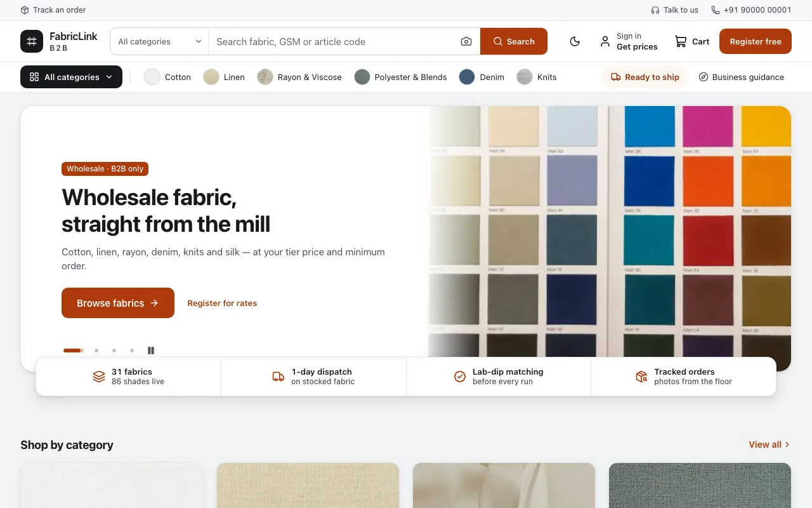The image size is (812, 508).
Task: Click the 31 fabrics layers icon
Action: tap(99, 377)
